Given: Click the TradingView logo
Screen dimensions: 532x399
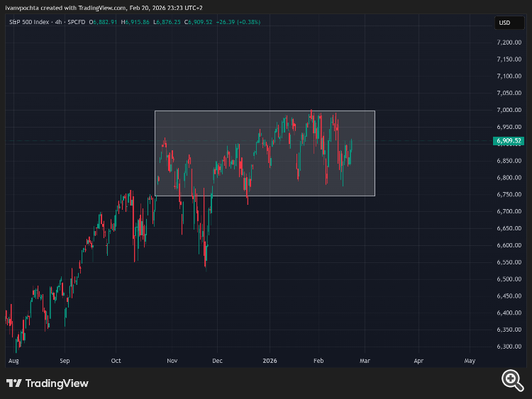Looking at the screenshot, I should click(47, 383).
